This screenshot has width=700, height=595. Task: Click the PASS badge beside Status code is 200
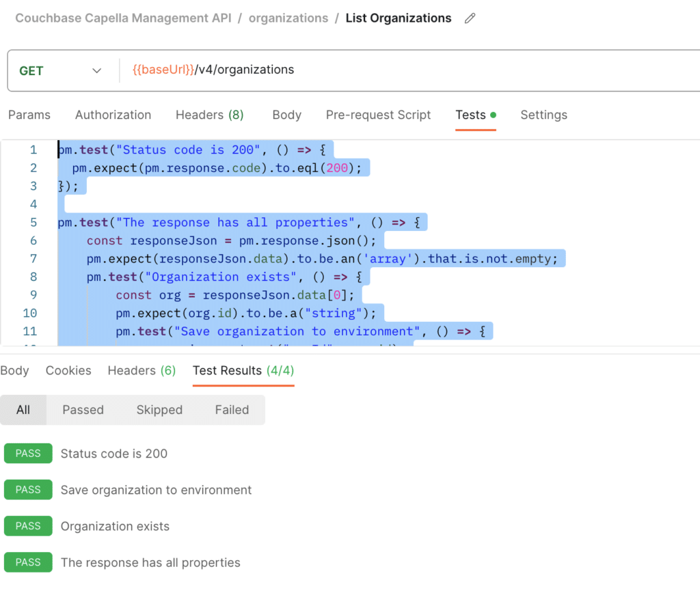28,453
